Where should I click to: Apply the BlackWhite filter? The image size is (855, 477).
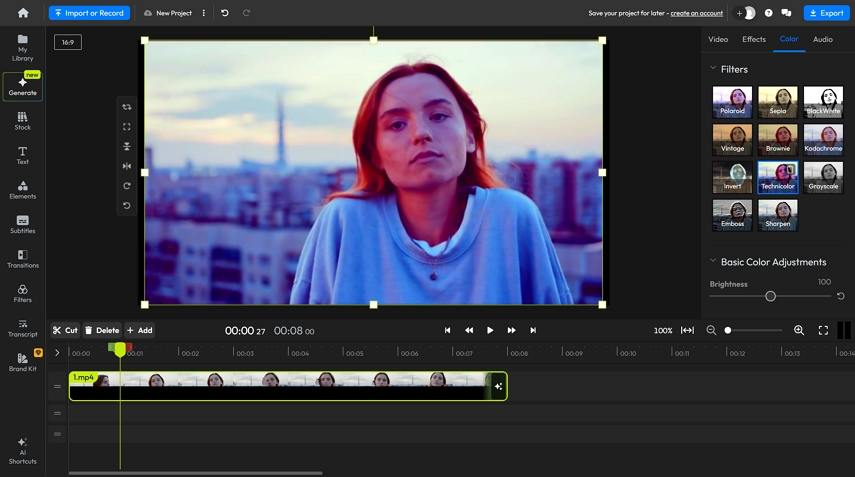tap(823, 102)
